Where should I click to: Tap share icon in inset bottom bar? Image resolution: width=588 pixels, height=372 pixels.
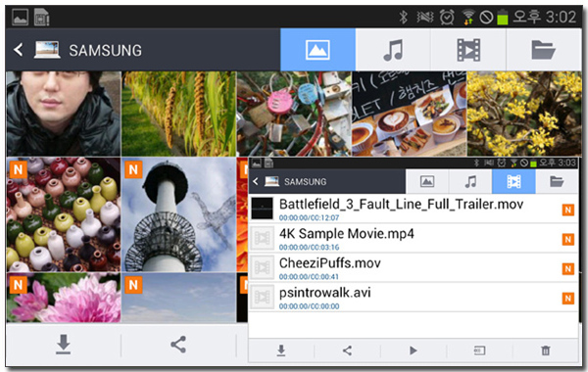pos(347,350)
